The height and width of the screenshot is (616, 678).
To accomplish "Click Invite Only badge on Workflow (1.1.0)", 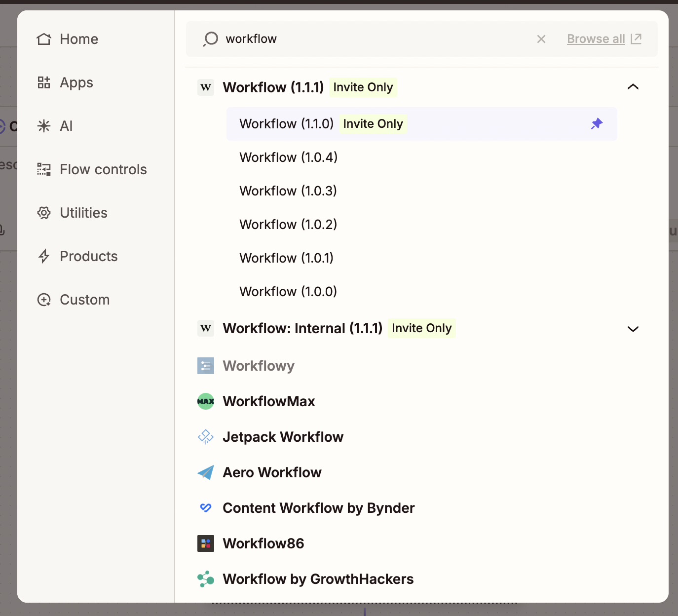I will 373,124.
